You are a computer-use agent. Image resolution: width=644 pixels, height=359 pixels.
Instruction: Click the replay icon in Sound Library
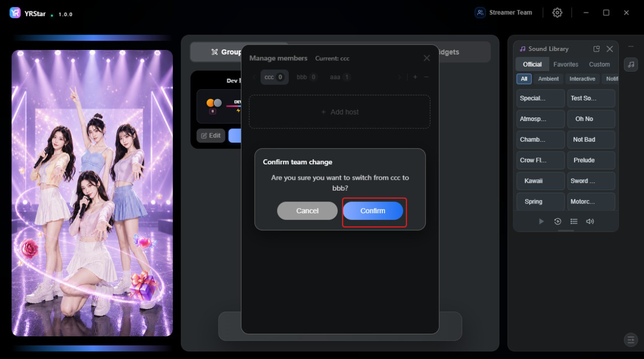coord(558,221)
